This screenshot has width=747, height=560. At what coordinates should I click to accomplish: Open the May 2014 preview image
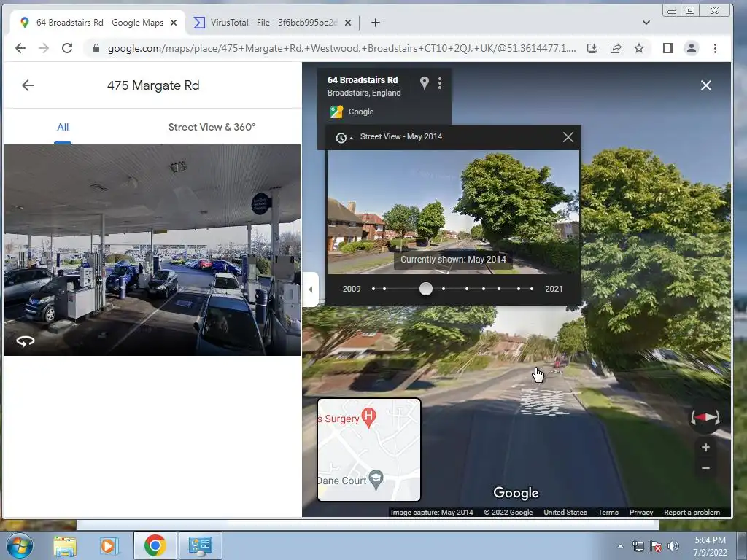point(453,212)
